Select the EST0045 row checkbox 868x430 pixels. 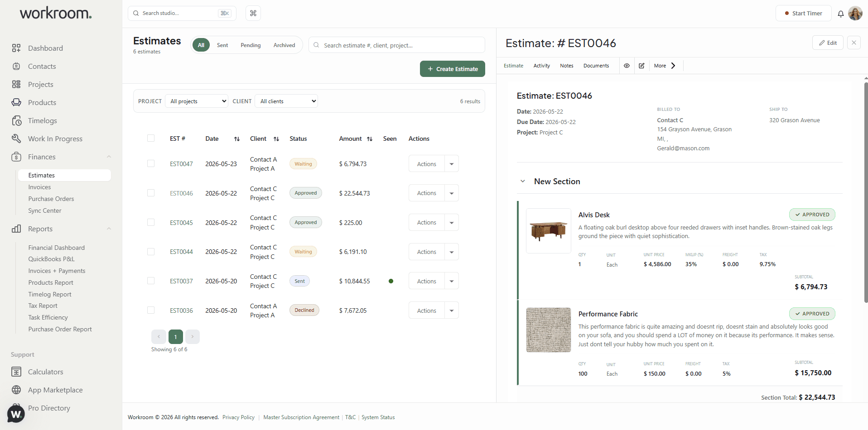(x=151, y=222)
